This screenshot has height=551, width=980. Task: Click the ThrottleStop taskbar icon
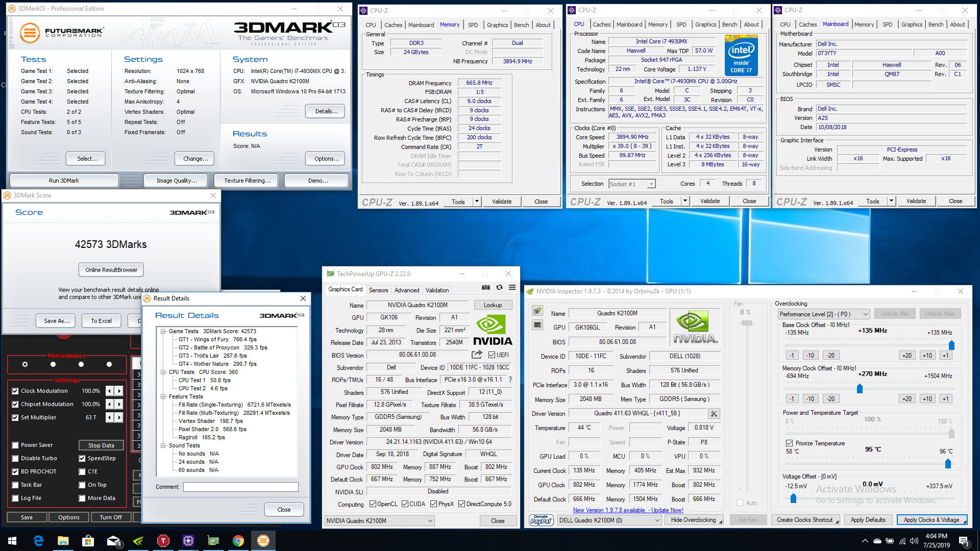pyautogui.click(x=163, y=541)
